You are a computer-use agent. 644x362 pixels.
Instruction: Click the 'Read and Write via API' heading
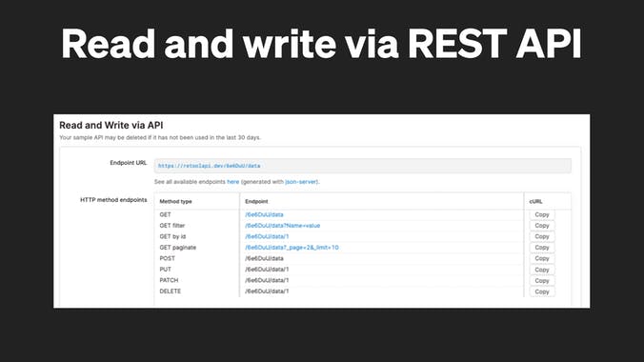click(x=111, y=126)
